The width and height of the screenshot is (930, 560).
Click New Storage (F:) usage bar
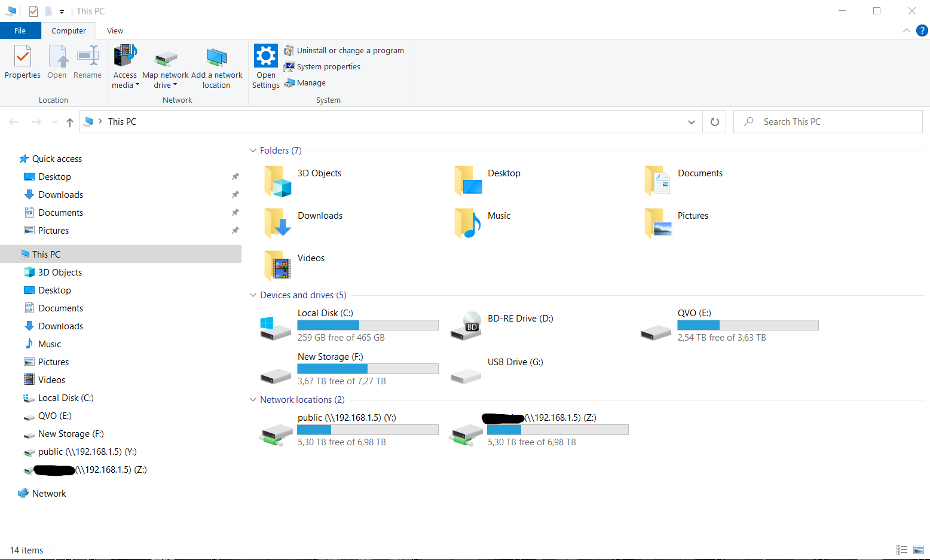click(x=368, y=369)
